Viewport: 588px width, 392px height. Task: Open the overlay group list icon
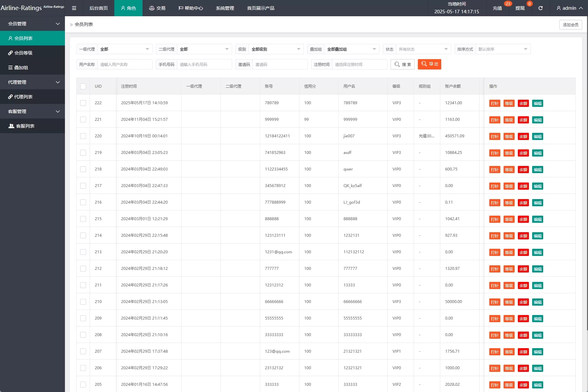click(10, 68)
